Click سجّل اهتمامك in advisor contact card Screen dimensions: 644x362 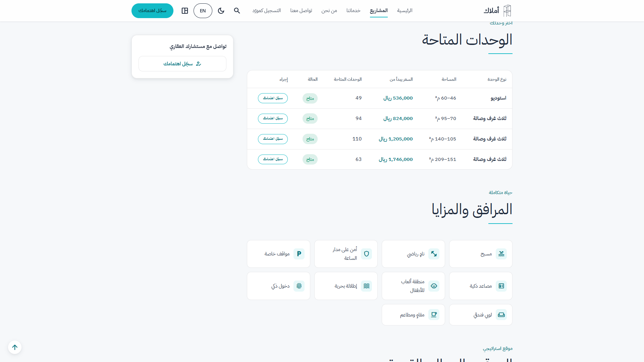[x=182, y=64]
